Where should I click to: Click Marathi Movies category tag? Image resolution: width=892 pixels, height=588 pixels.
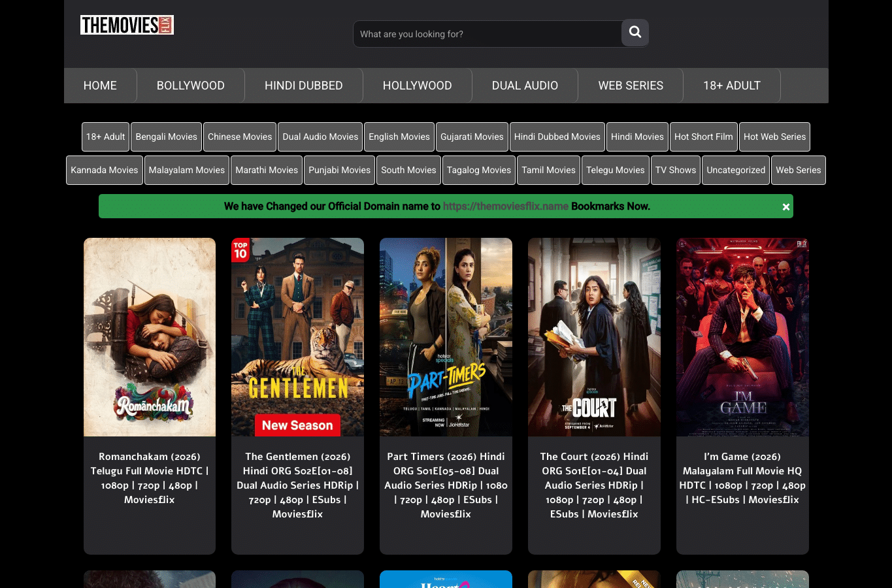coord(267,170)
